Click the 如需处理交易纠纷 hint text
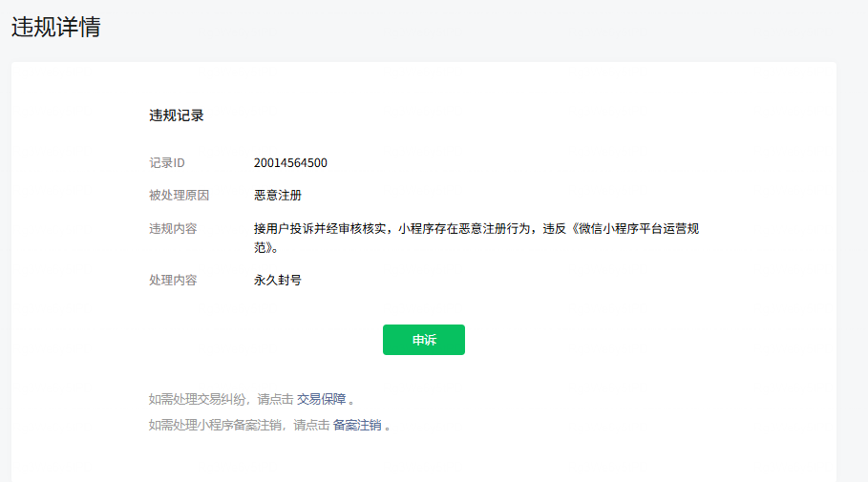The image size is (868, 482). (x=197, y=399)
